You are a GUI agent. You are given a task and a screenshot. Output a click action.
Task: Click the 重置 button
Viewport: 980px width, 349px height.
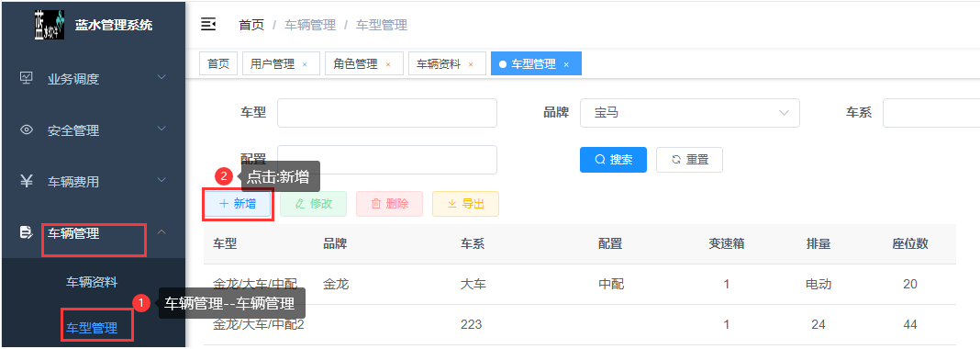point(689,160)
